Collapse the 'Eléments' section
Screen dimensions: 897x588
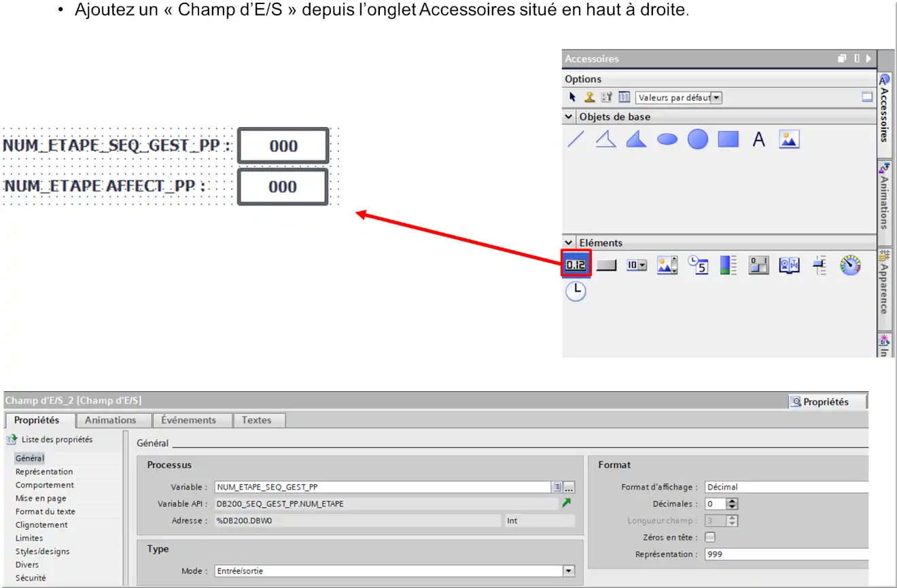pos(569,242)
